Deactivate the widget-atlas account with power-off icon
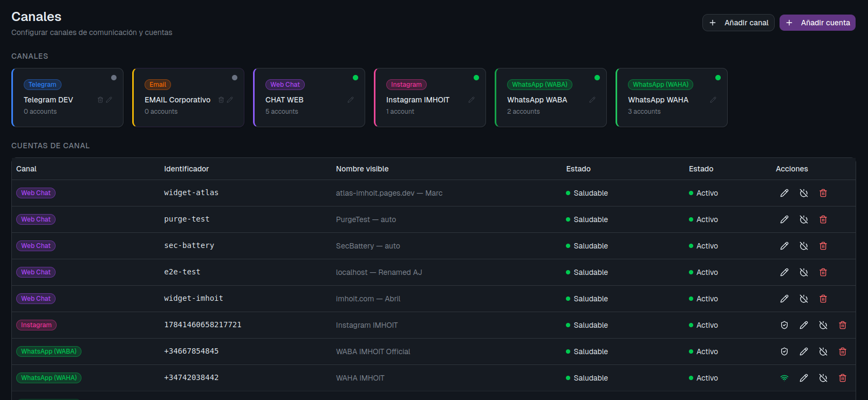The width and height of the screenshot is (868, 400). [x=804, y=193]
